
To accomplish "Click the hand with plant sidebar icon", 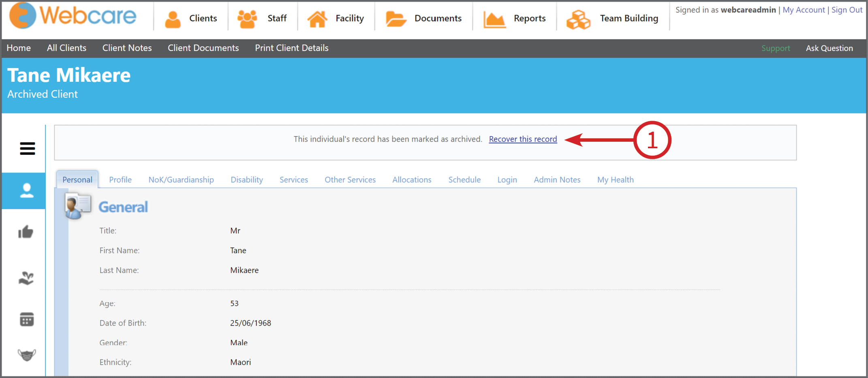I will (x=26, y=278).
